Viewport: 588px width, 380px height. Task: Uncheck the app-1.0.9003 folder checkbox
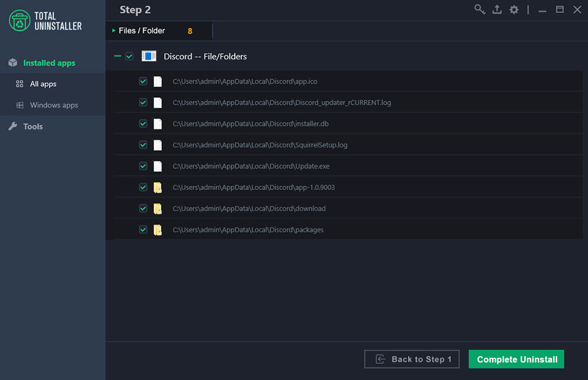pyautogui.click(x=143, y=187)
